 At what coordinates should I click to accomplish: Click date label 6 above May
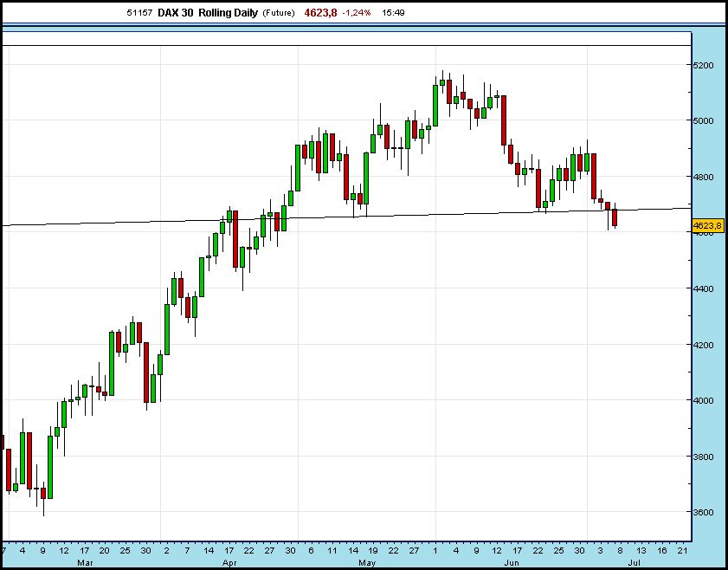click(311, 551)
